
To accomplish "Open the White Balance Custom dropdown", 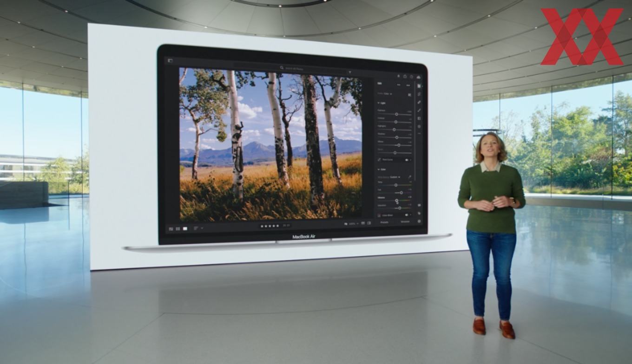I will [x=395, y=177].
